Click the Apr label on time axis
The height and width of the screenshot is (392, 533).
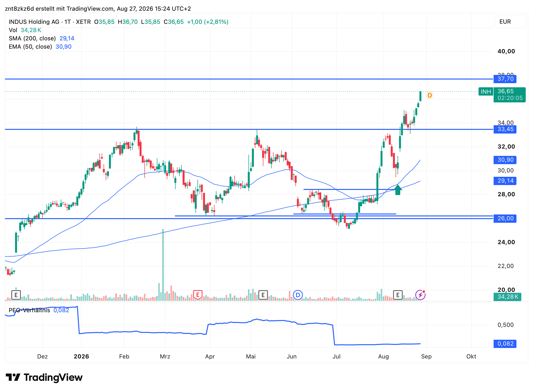[210, 356]
